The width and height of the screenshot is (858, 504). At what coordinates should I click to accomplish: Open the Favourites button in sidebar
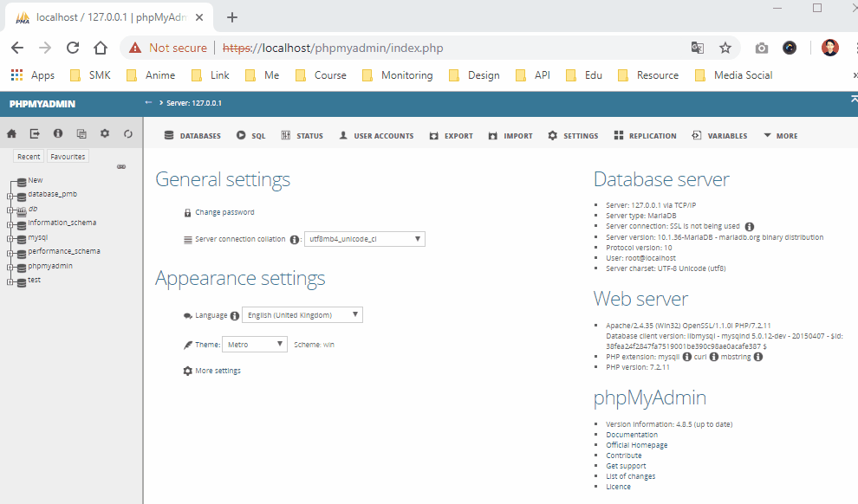coord(68,157)
